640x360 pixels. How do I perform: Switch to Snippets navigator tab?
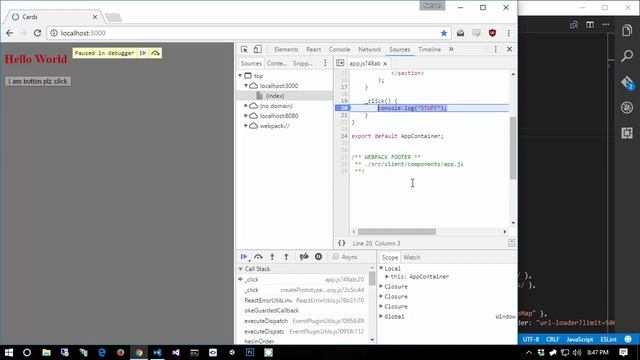(302, 63)
